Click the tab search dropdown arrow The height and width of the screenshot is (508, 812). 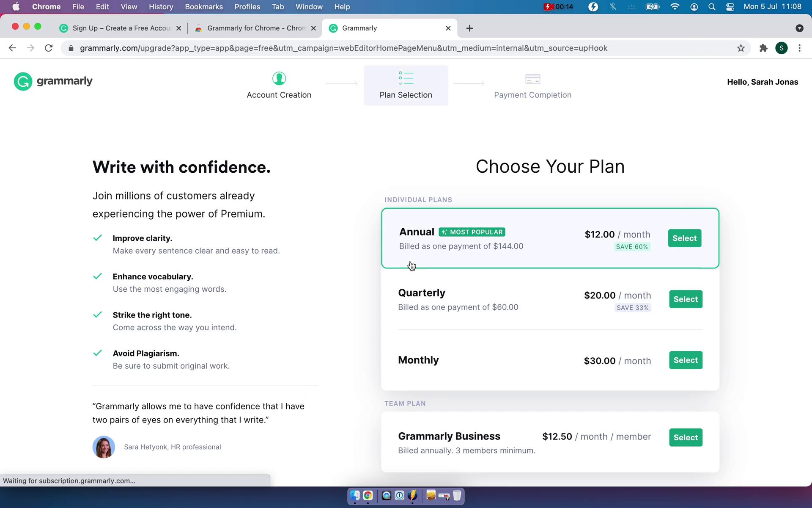(799, 28)
